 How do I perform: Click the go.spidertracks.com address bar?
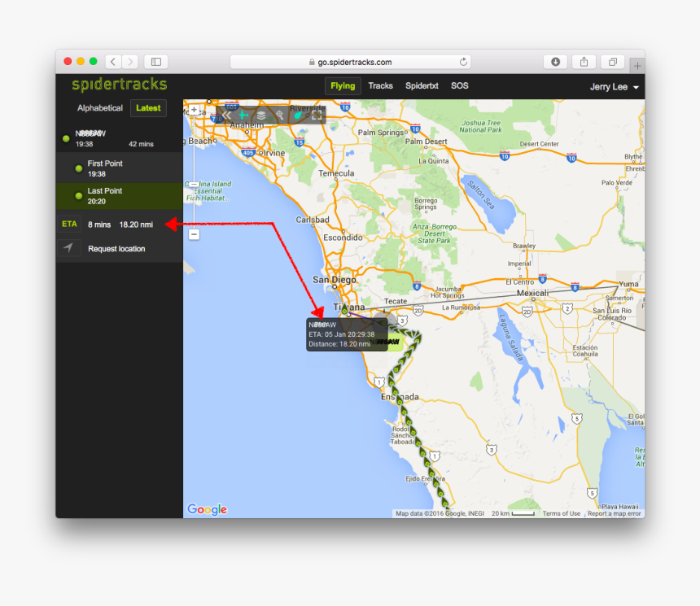coord(351,62)
